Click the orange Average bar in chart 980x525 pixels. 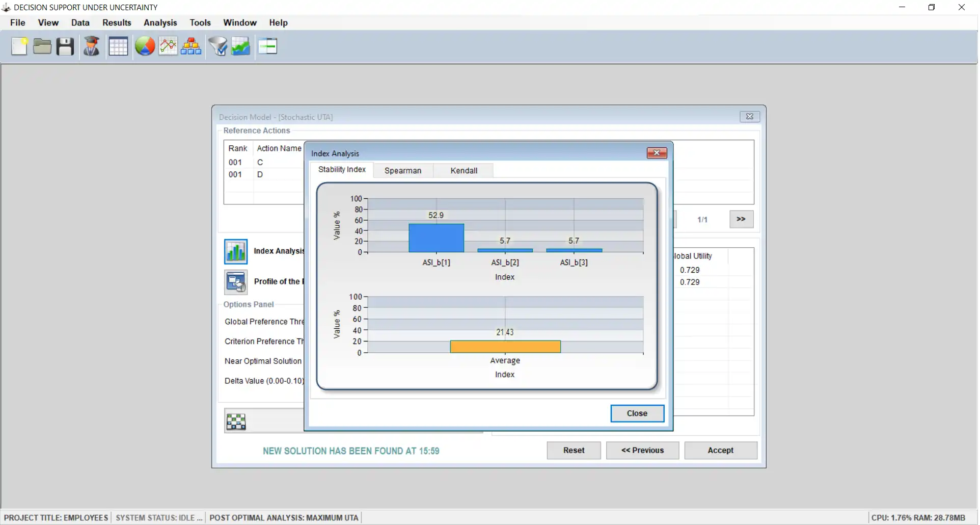(x=505, y=347)
